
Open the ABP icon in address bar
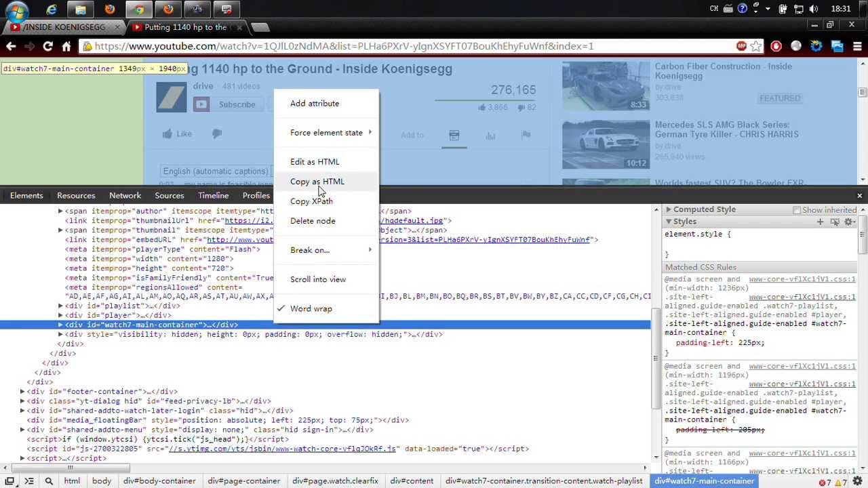coord(741,46)
